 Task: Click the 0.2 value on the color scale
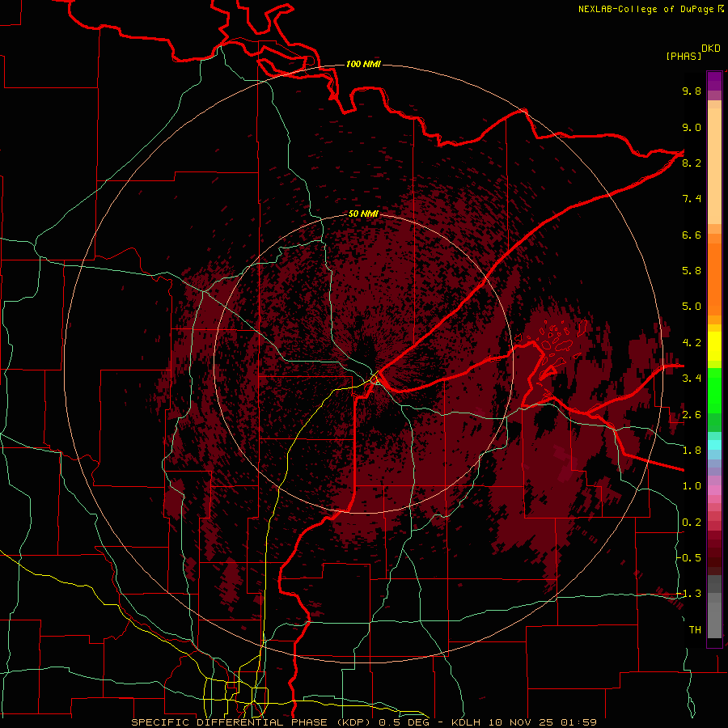click(x=692, y=523)
